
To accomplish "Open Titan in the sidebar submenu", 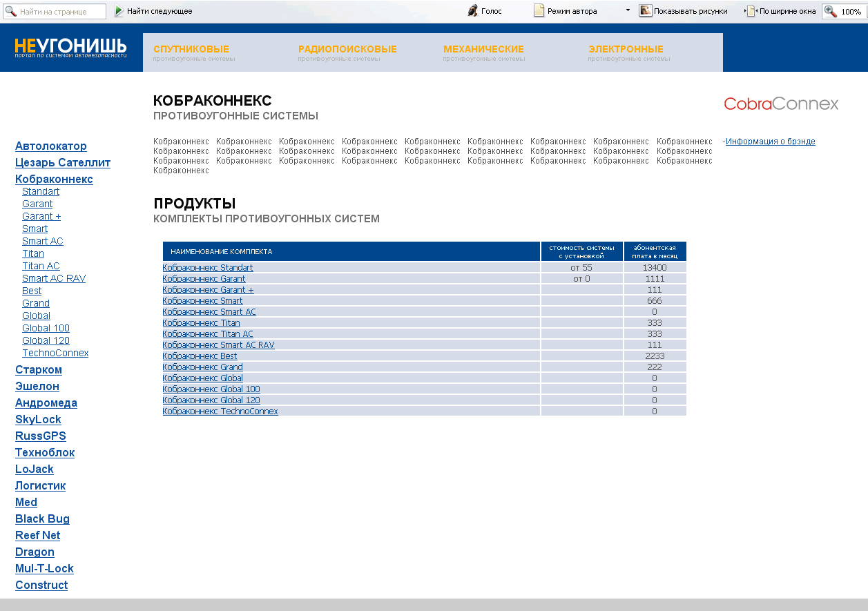I will click(33, 253).
